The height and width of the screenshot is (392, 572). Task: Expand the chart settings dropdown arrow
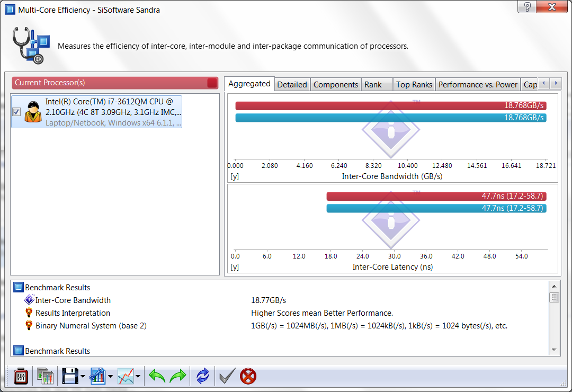click(x=110, y=377)
